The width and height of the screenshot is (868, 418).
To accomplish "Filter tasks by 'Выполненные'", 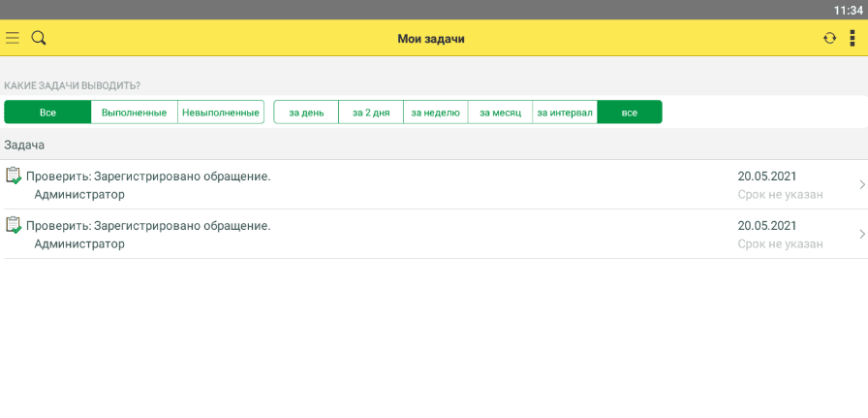I will [x=134, y=113].
